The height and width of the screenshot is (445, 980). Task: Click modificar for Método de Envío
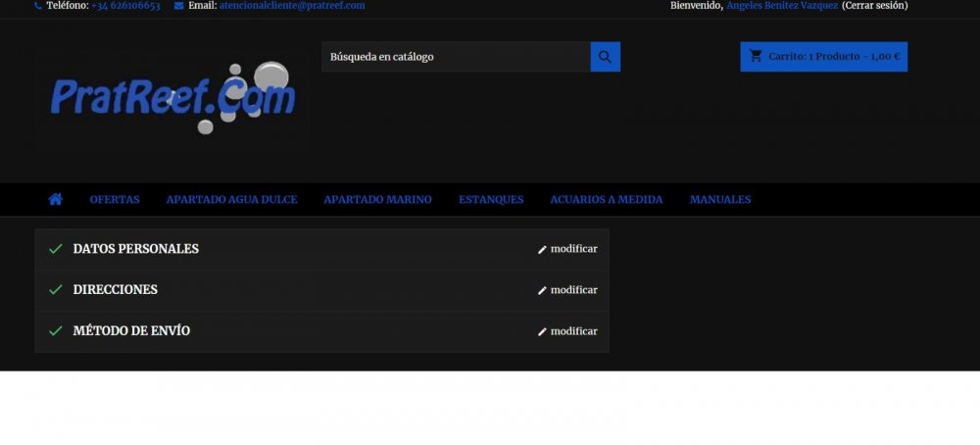(x=567, y=331)
